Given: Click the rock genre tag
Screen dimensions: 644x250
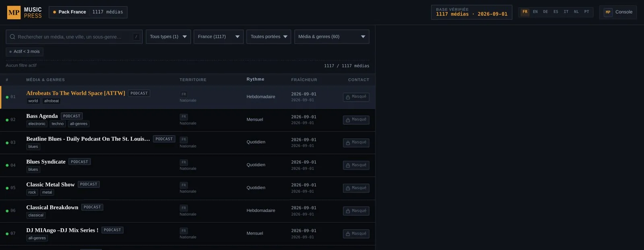Looking at the screenshot, I should 32,192.
